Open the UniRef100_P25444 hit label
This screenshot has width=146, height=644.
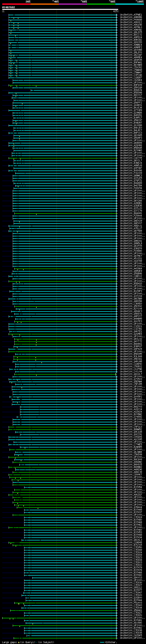coord(131,216)
